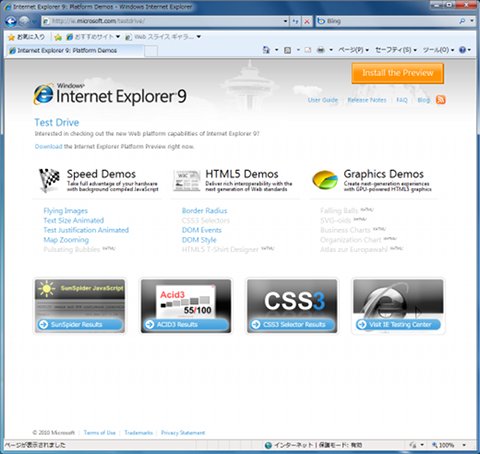Open a new tab with the blank tab button
Viewport: 480px width, 454px height.
click(151, 51)
